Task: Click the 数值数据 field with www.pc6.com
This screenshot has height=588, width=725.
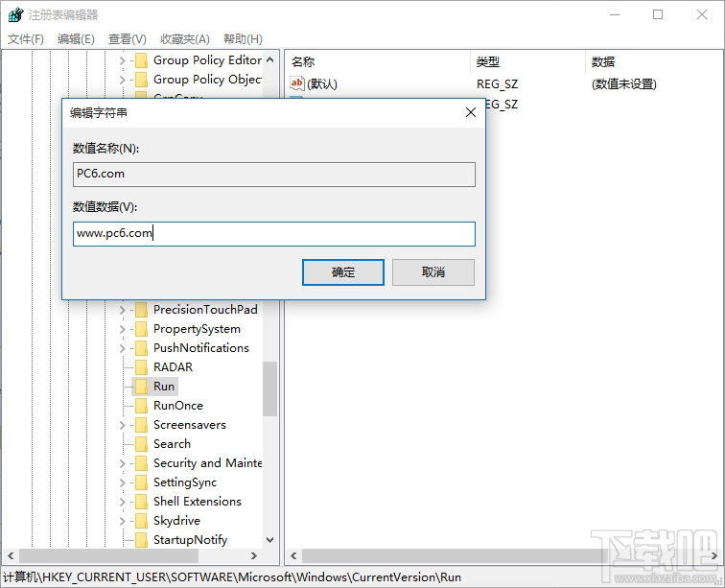Action: pyautogui.click(x=273, y=234)
